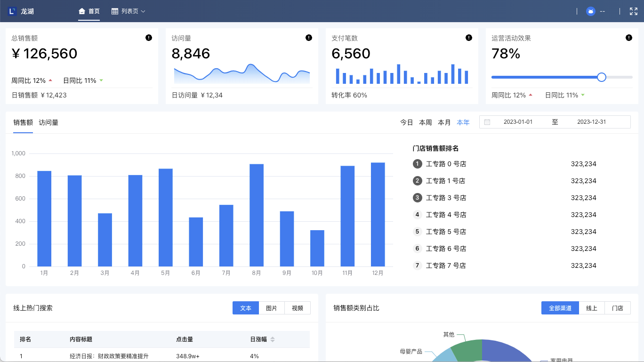This screenshot has height=362, width=644.
Task: Sort table by 日涨幅 sort icon
Action: [272, 339]
